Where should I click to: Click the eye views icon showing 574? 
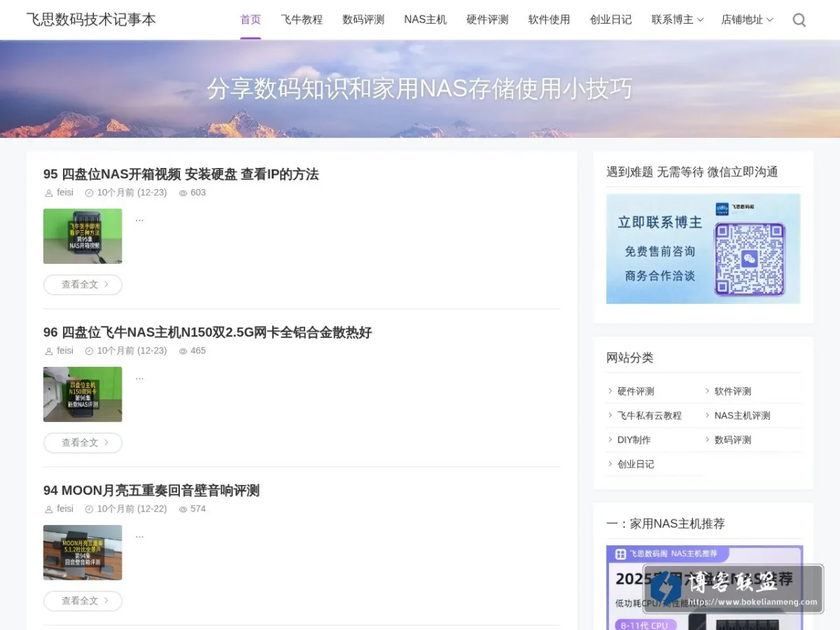[183, 510]
